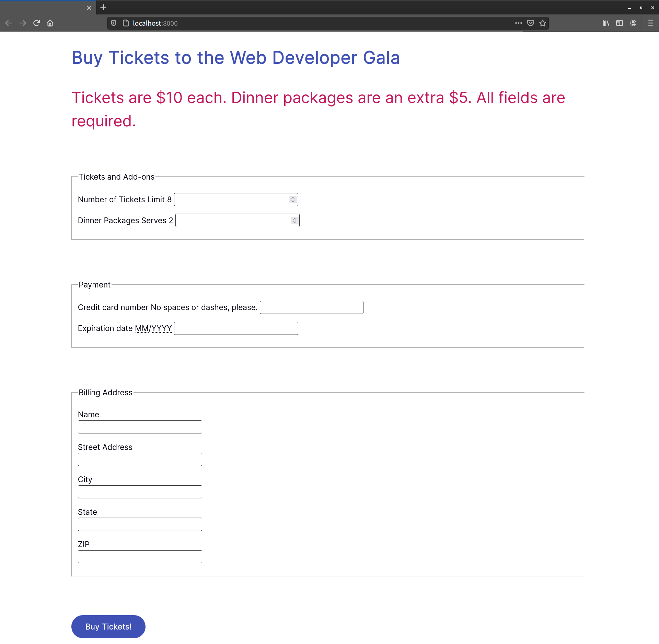Open the hamburger application menu
This screenshot has height=644, width=659.
click(650, 23)
